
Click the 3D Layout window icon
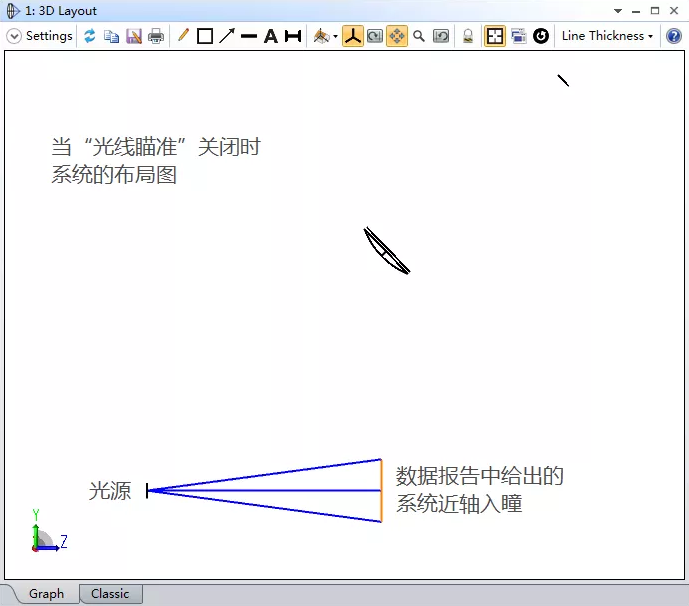pos(13,11)
